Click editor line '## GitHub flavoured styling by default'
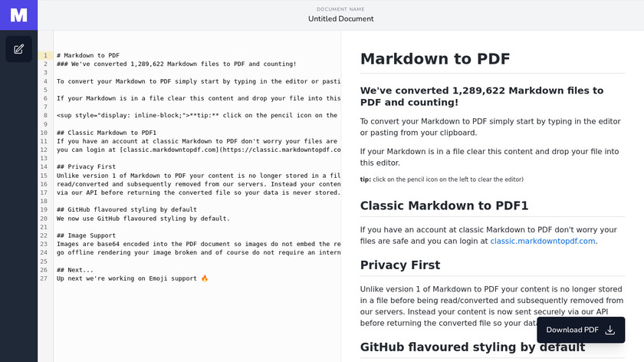 click(127, 209)
